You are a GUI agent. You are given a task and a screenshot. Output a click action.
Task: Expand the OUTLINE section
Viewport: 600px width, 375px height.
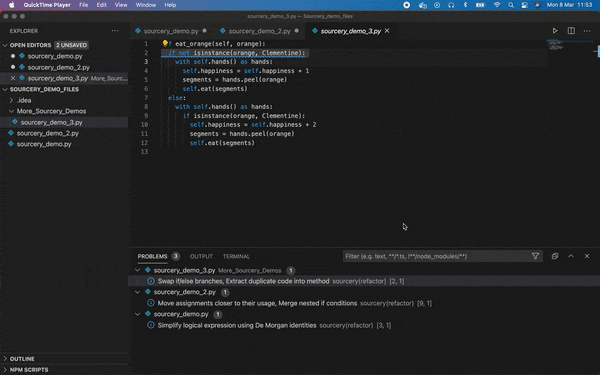[x=22, y=359]
